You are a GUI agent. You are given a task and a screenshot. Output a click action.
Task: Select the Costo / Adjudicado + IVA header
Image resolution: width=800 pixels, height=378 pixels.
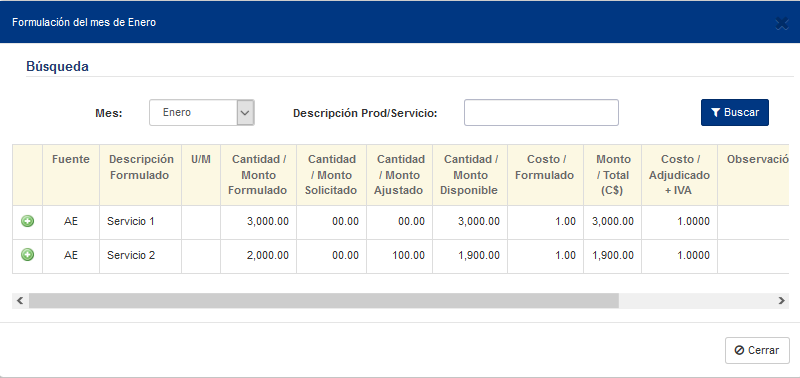point(679,175)
